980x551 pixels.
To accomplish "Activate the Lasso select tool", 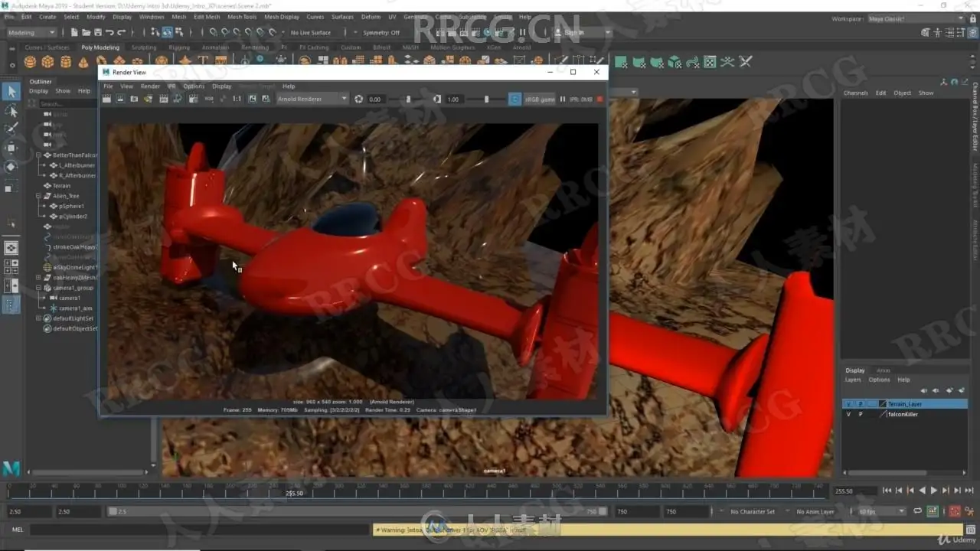I will click(11, 110).
